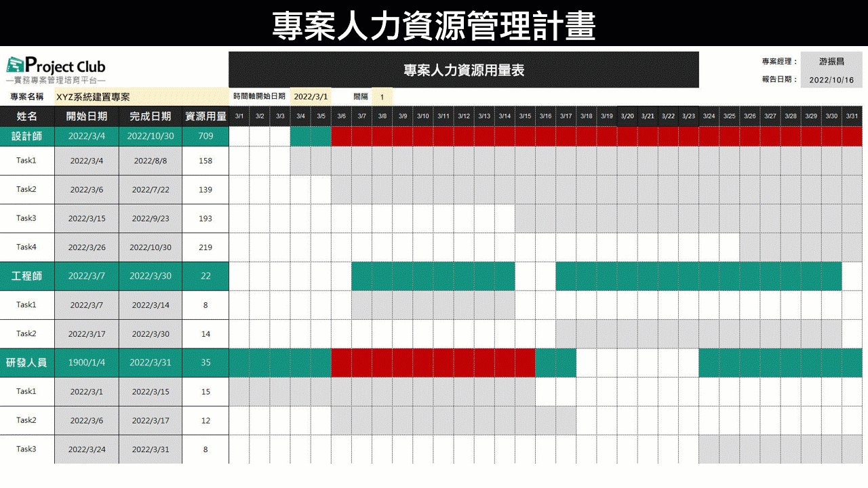
Task: Click the 姓名 column header
Action: click(27, 117)
